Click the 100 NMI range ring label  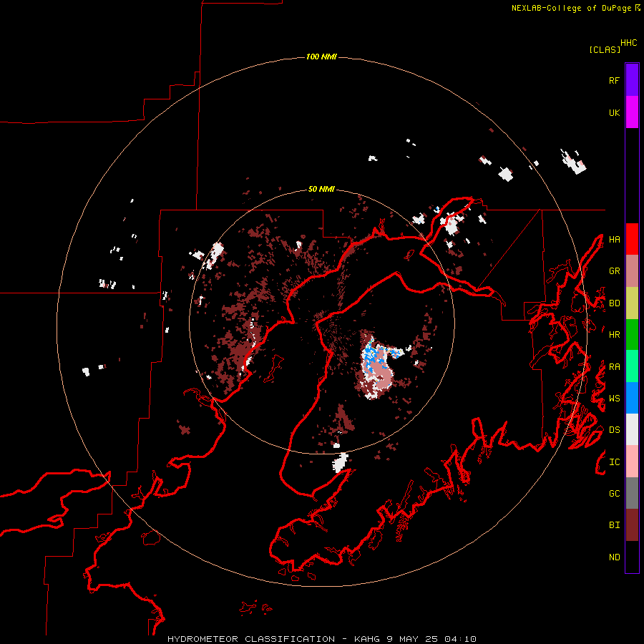pos(321,57)
